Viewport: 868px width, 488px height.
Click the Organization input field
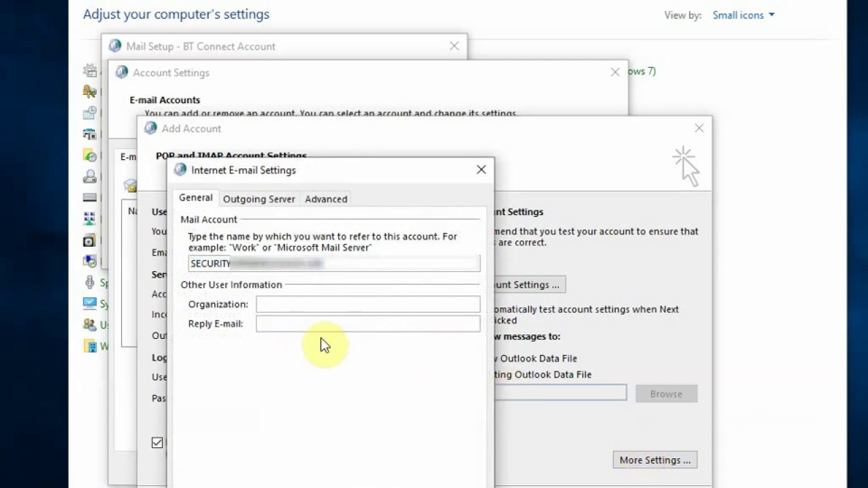pyautogui.click(x=368, y=304)
